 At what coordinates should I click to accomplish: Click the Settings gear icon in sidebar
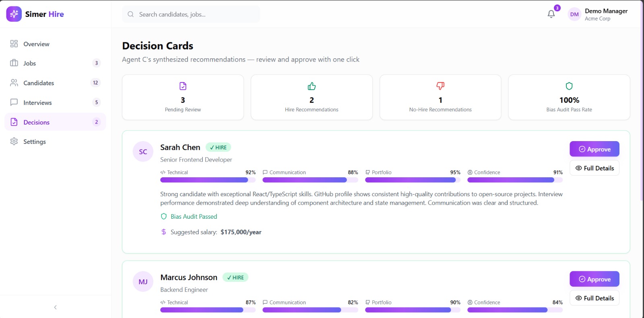14,142
